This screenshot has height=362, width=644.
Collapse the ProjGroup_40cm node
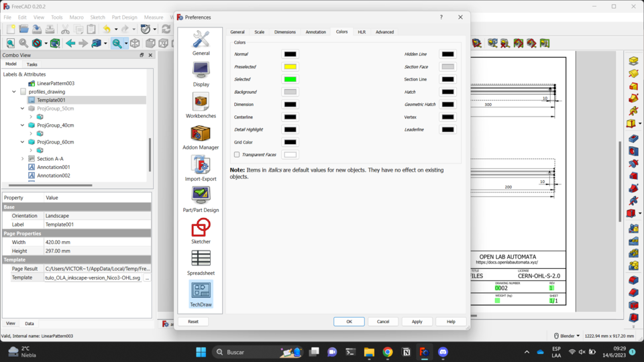pos(23,125)
